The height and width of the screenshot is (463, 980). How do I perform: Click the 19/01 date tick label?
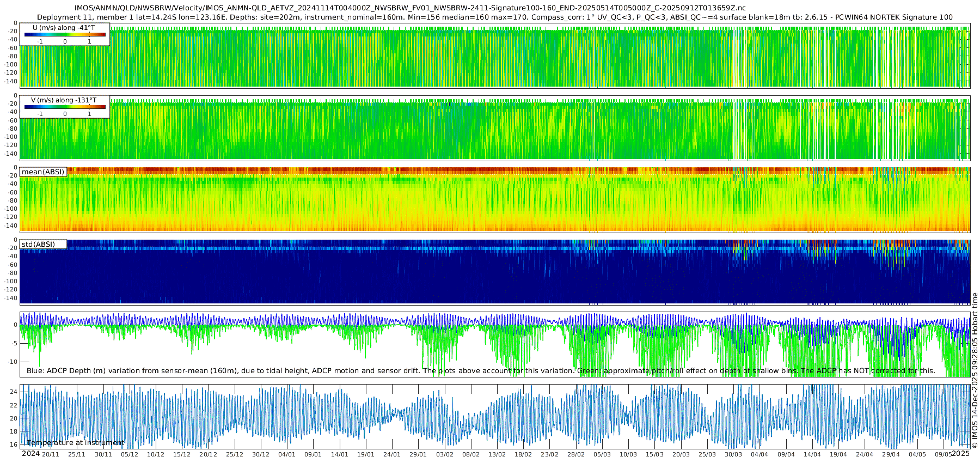[366, 454]
